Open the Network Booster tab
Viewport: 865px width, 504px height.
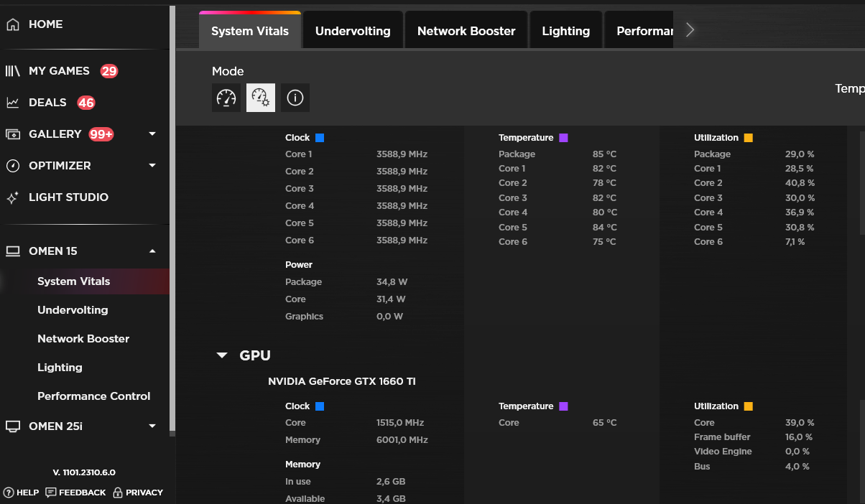point(466,31)
